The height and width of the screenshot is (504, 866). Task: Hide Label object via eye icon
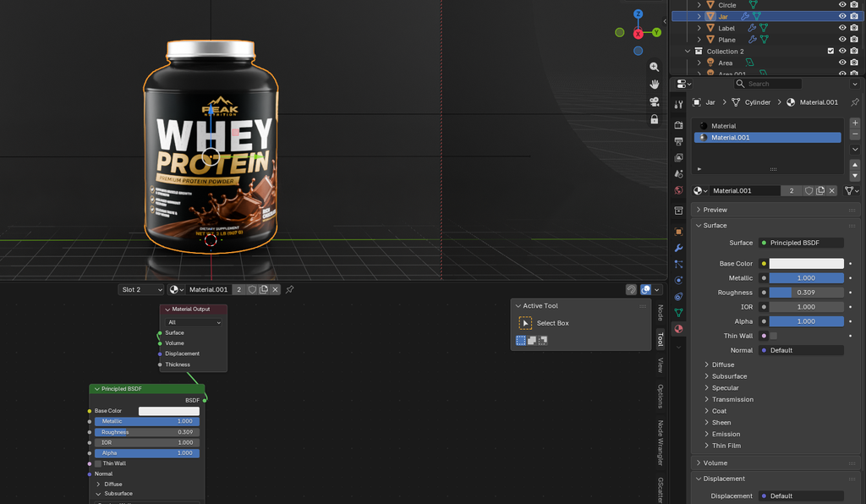coord(842,28)
